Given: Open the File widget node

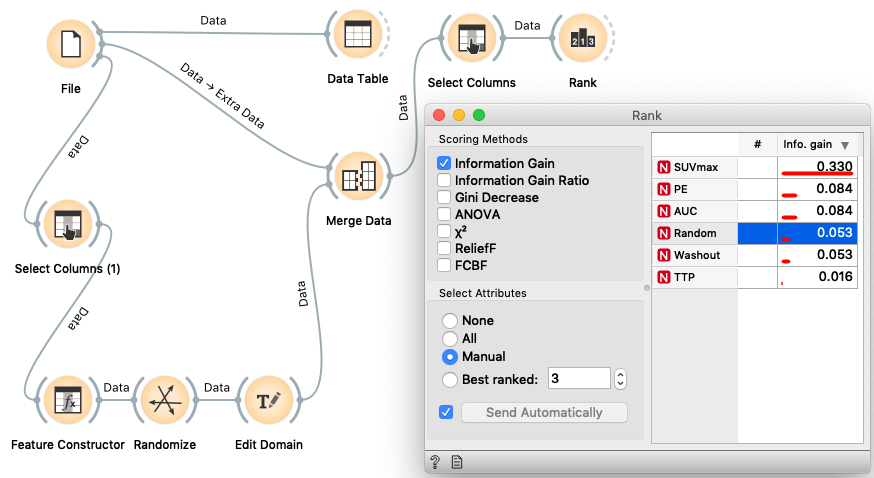Looking at the screenshot, I should (70, 44).
